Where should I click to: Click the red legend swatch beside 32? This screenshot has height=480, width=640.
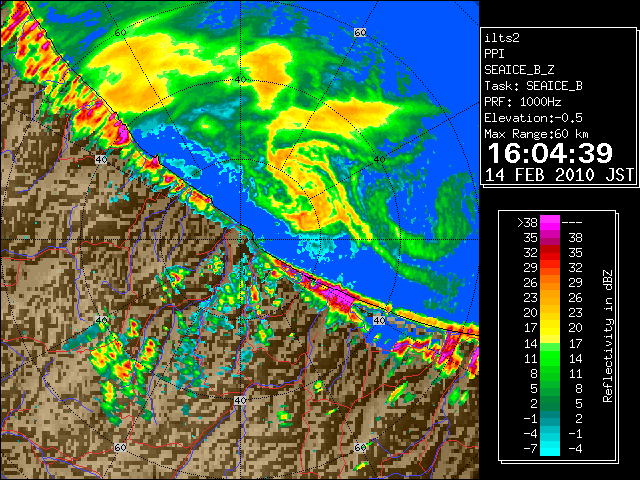pos(550,253)
